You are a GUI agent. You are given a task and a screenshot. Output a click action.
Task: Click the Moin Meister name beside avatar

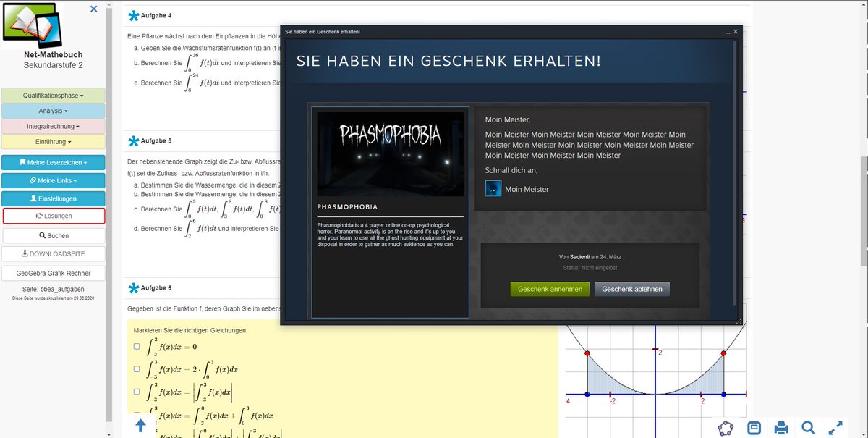click(527, 189)
